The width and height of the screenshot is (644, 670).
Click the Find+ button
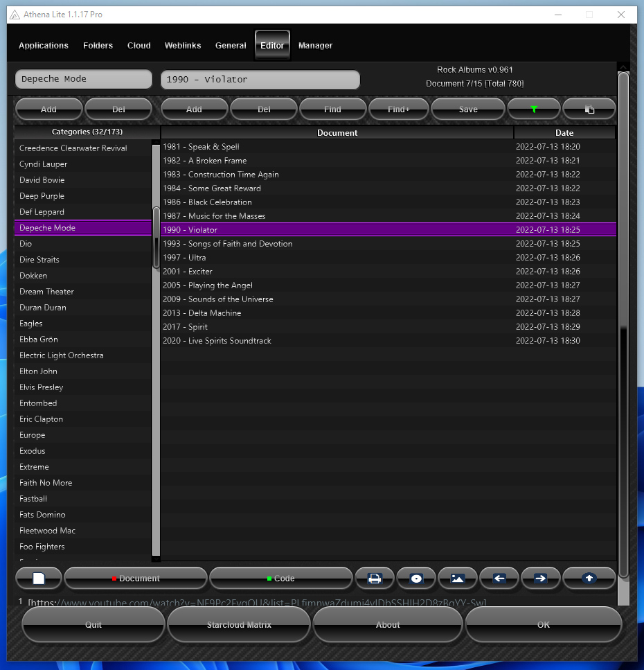coord(398,109)
